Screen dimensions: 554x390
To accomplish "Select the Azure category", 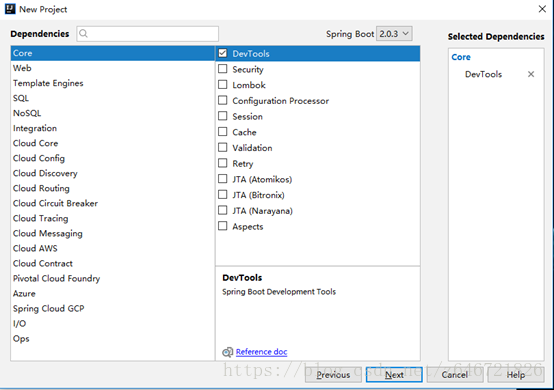I will (x=113, y=294).
